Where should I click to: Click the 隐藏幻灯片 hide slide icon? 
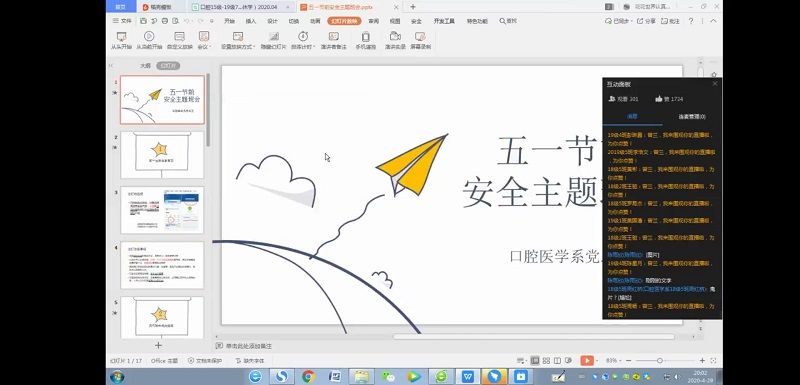274,36
